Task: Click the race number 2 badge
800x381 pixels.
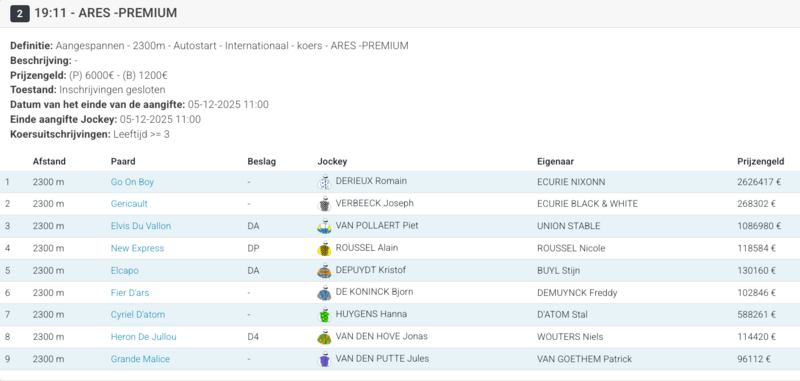Action: click(x=19, y=14)
